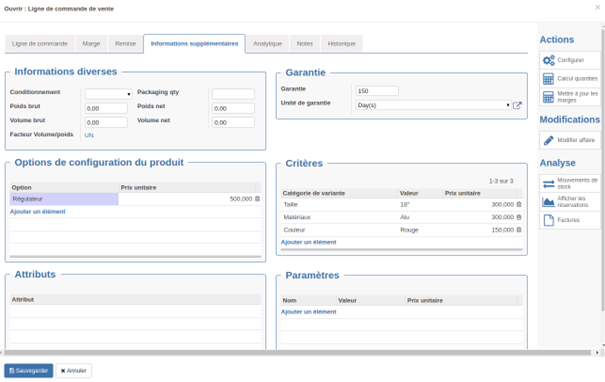Open the Factures document icon
Image resolution: width=605 pixels, height=382 pixels.
(548, 220)
